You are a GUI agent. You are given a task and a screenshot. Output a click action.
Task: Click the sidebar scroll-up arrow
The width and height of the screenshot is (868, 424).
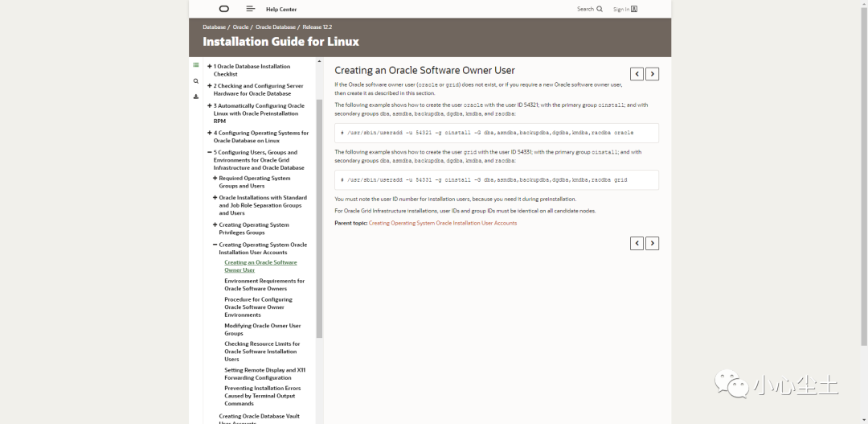tap(319, 61)
